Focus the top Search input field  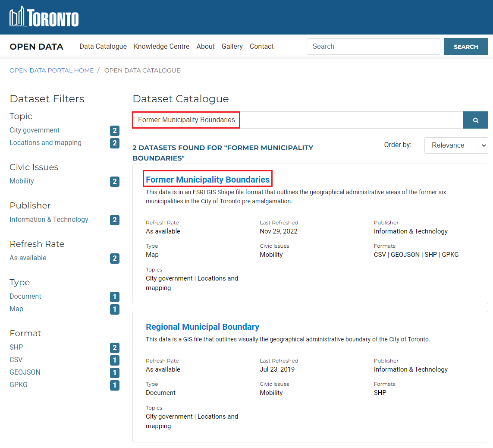pyautogui.click(x=373, y=47)
